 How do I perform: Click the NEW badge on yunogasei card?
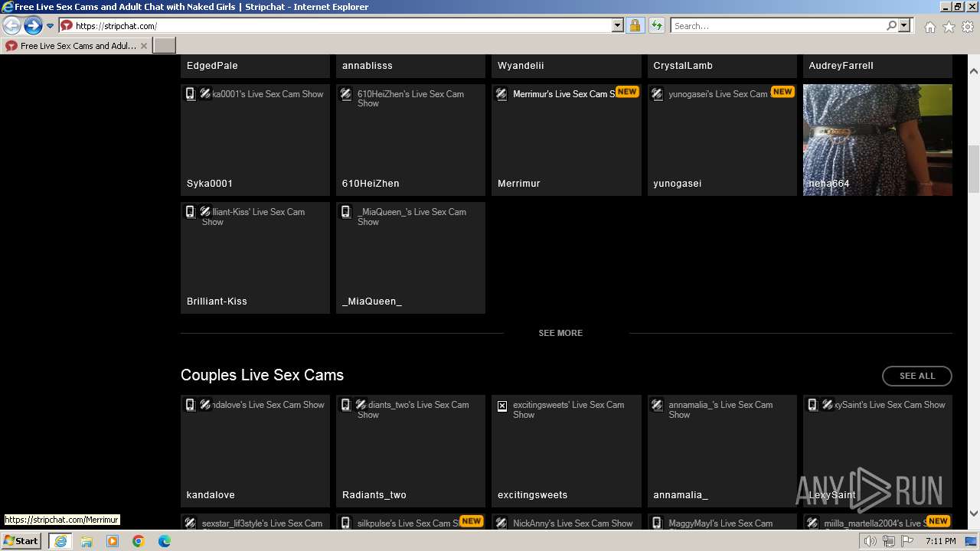point(782,92)
